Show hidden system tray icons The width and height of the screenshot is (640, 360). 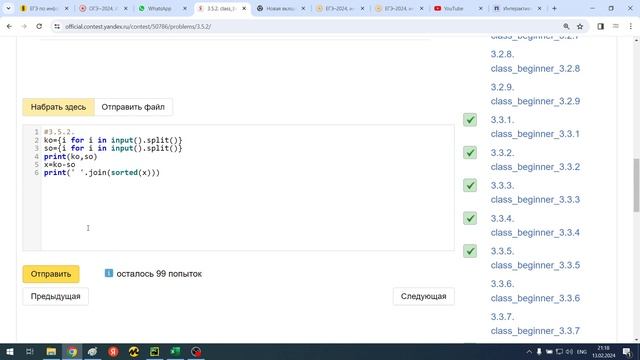(x=529, y=351)
